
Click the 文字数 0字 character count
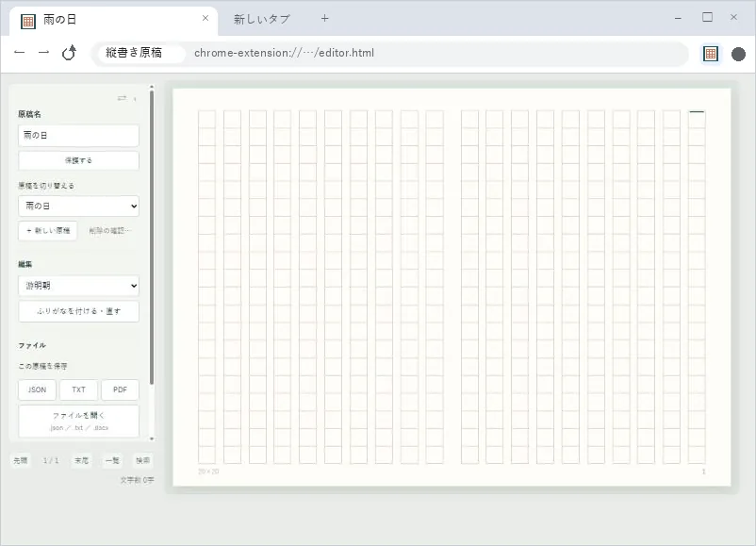click(x=137, y=480)
